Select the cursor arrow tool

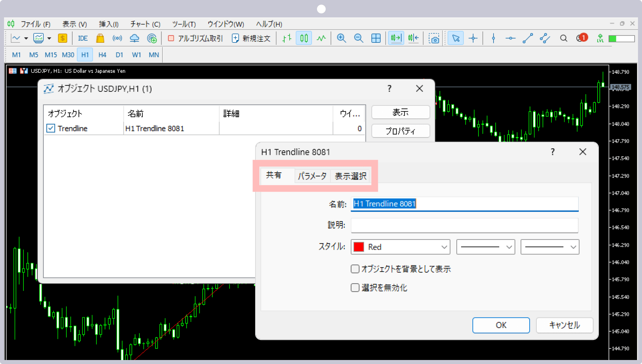(x=456, y=38)
